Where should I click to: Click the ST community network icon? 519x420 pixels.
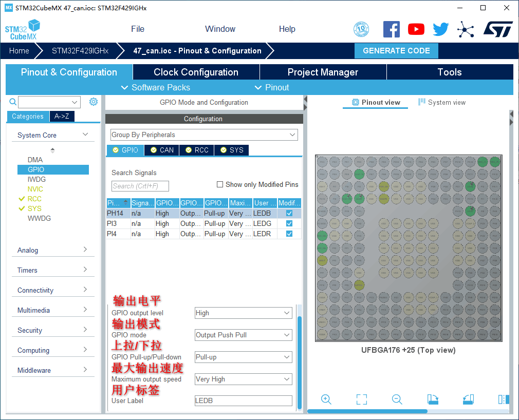pyautogui.click(x=466, y=29)
